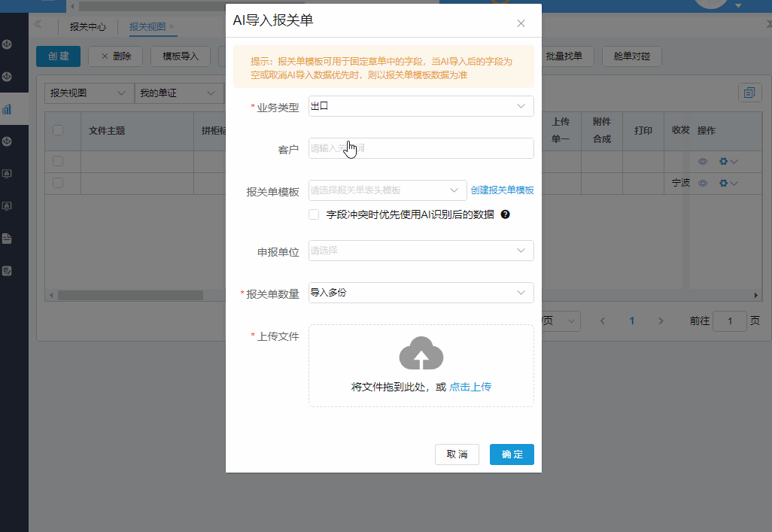The height and width of the screenshot is (532, 772).
Task: Click the 创建 button in background
Action: pyautogui.click(x=58, y=56)
